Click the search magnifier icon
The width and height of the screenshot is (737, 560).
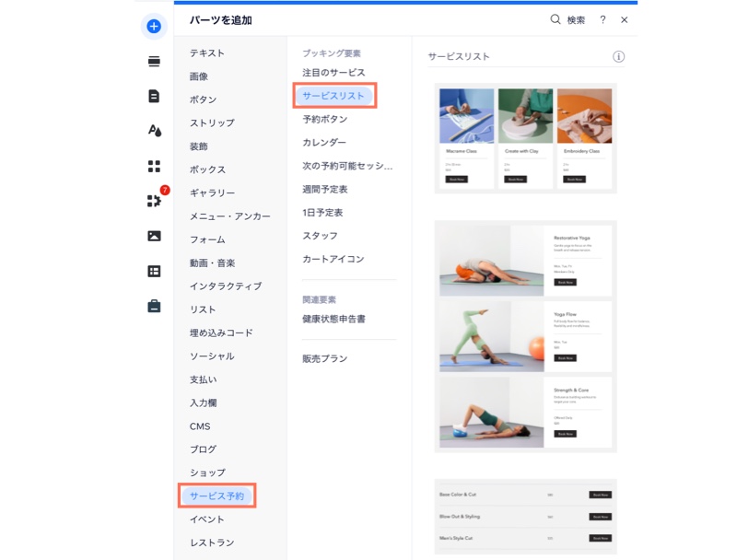pyautogui.click(x=555, y=18)
